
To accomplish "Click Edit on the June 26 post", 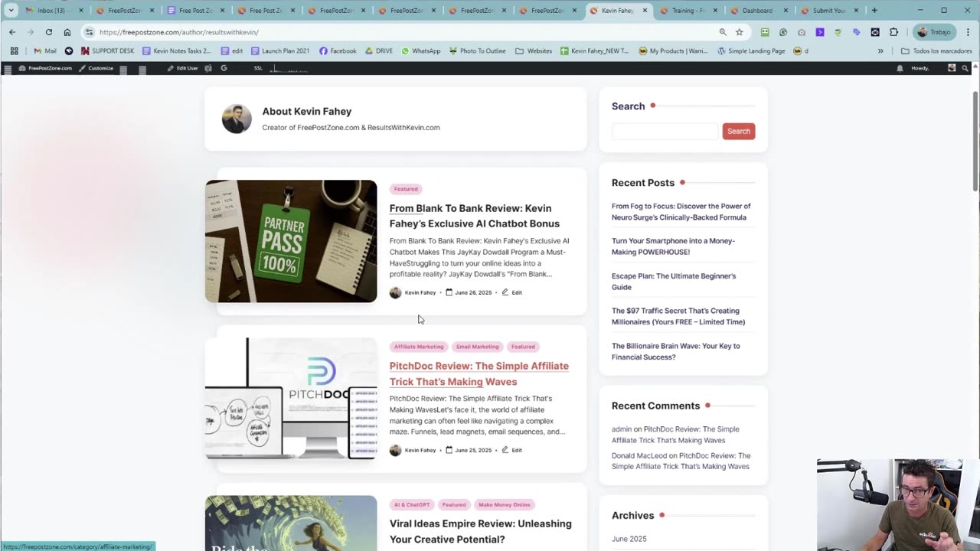I will [512, 292].
